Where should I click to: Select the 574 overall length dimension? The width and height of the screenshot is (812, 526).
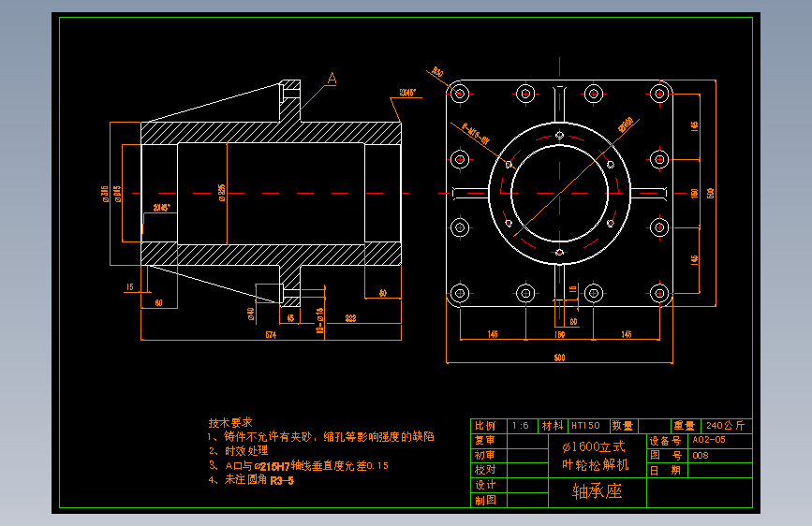pyautogui.click(x=271, y=335)
